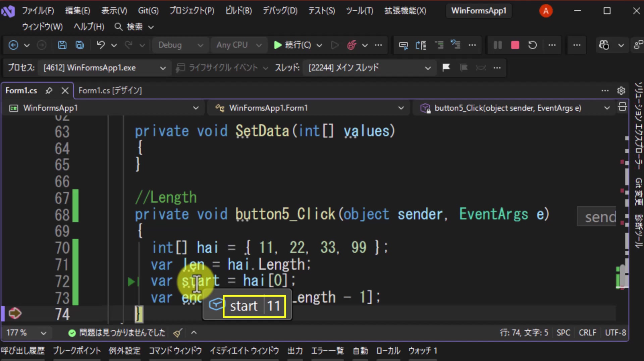The height and width of the screenshot is (361, 644).
Task: Undo the last action
Action: 101,45
